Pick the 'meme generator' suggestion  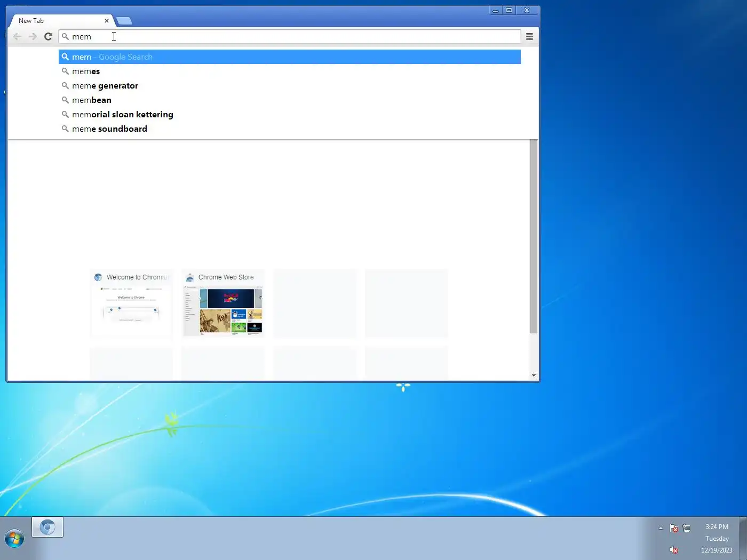point(289,85)
